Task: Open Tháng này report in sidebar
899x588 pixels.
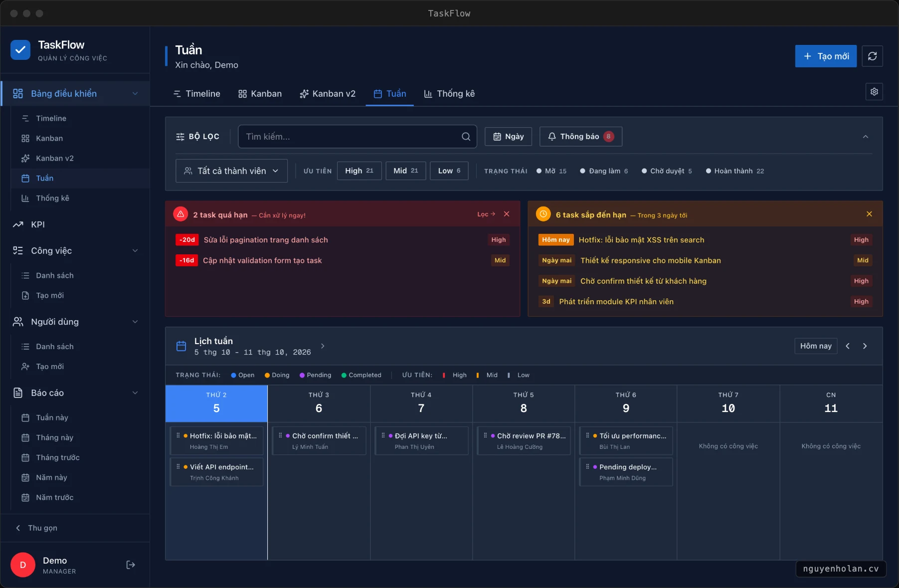Action: tap(54, 437)
